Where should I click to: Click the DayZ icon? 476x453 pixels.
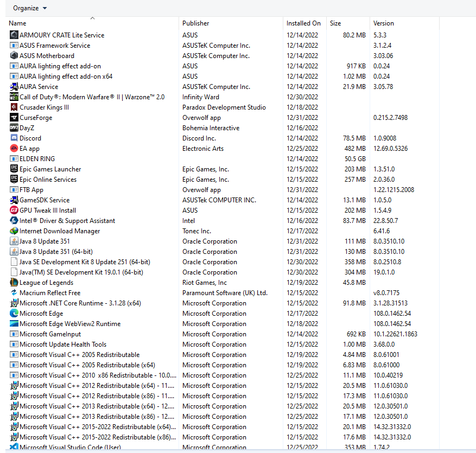[x=14, y=127]
